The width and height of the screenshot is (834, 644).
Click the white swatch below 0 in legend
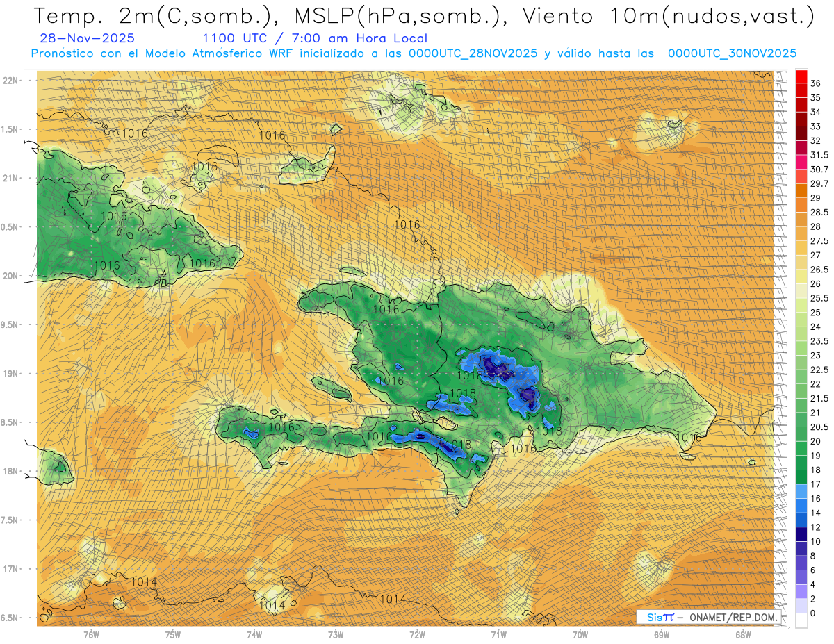801,621
